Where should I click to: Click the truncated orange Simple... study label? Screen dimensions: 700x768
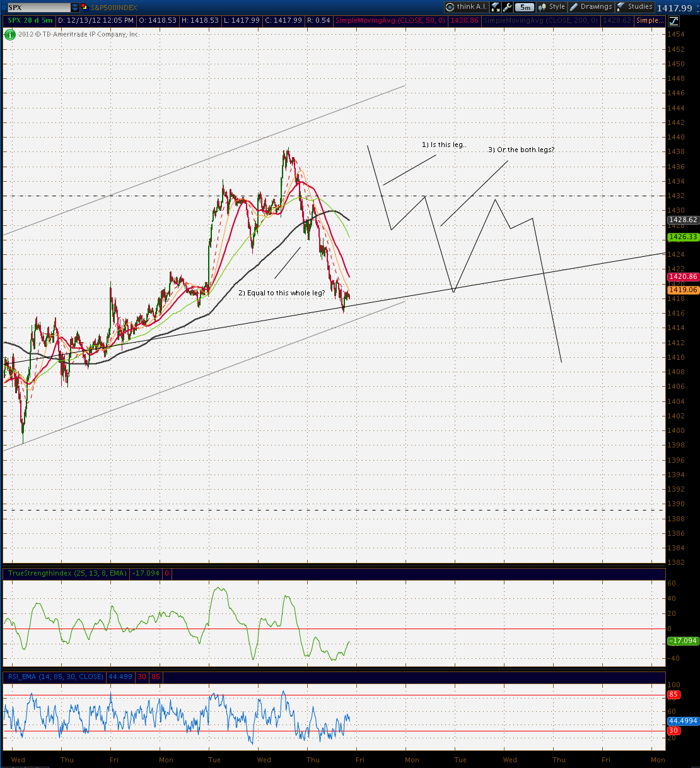[650, 20]
